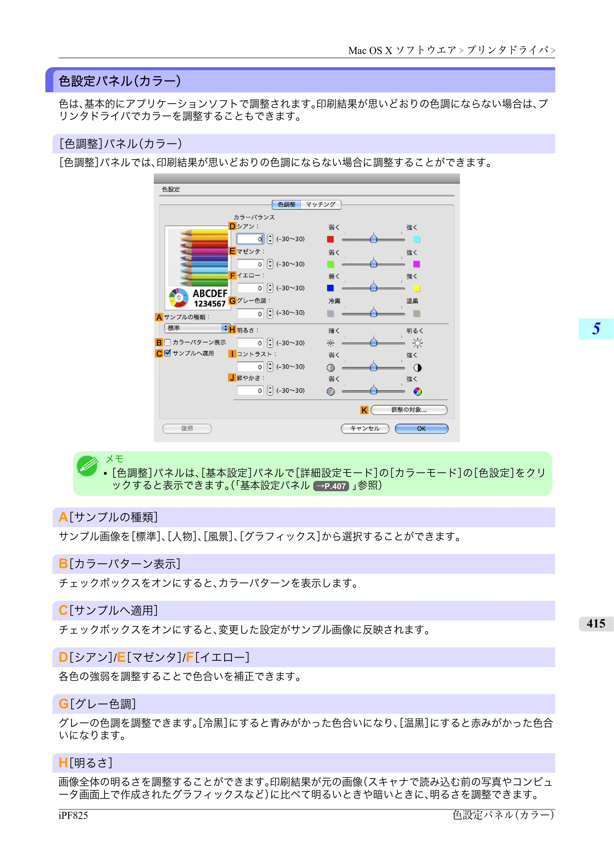
Task: Click the low contrast circle icon
Action: 330,368
